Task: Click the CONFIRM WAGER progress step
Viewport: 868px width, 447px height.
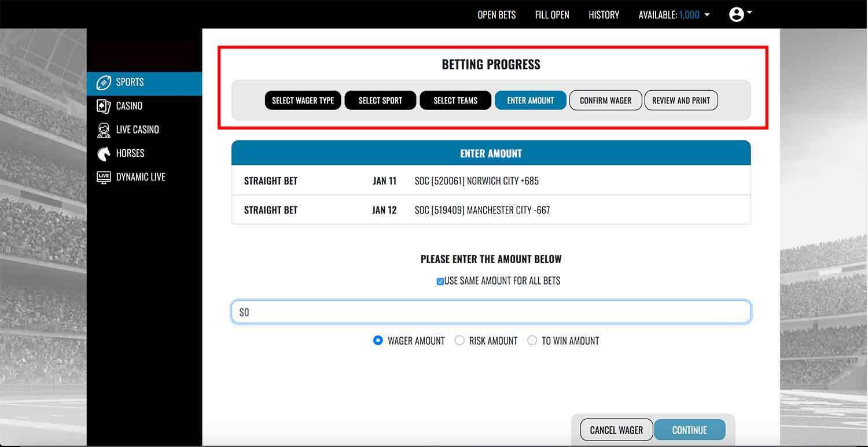Action: pos(605,100)
